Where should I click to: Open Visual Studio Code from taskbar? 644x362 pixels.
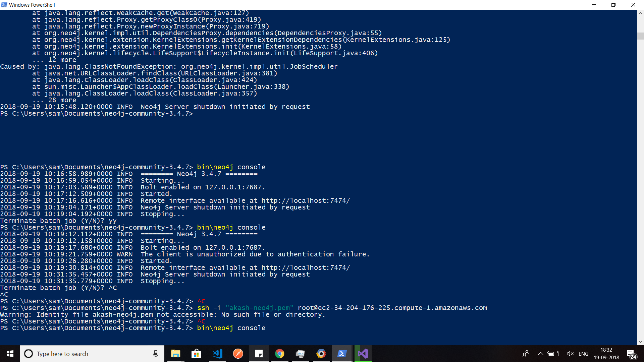[x=217, y=354]
